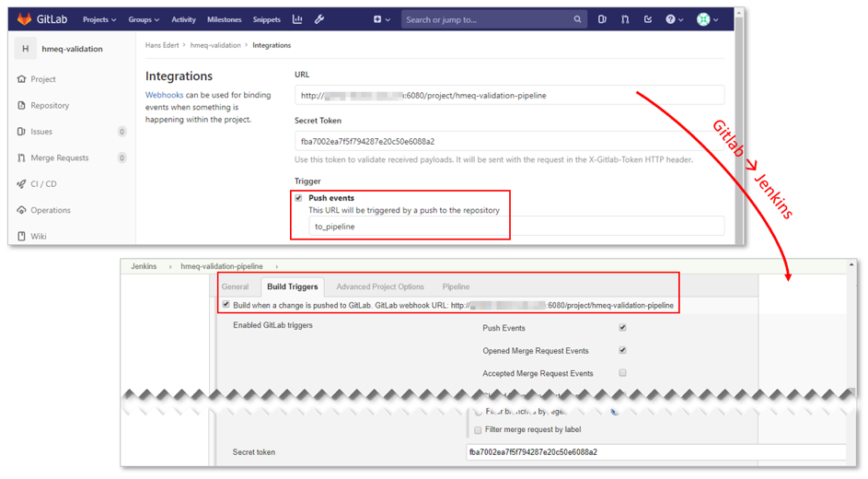Open the admin area wrench icon
Screen dimensions: 868x479
[319, 19]
